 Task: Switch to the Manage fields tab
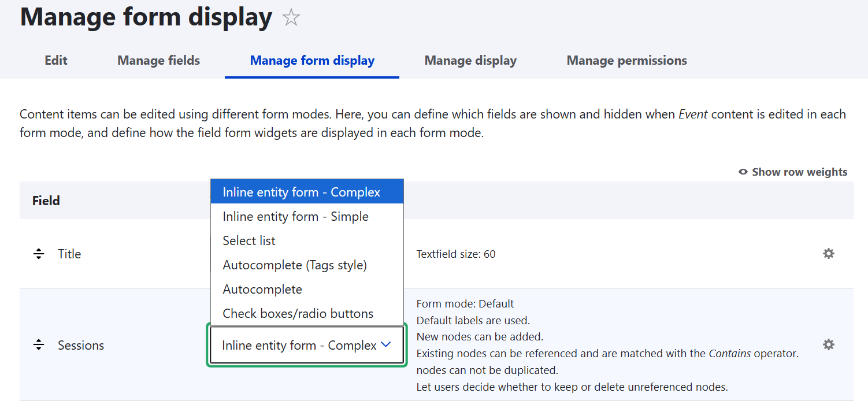coord(158,60)
